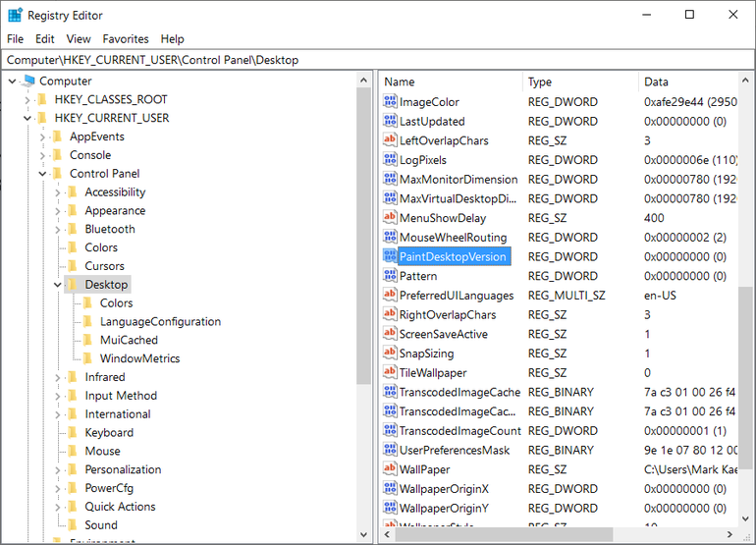Image resolution: width=756 pixels, height=545 pixels.
Task: Click the string icon next to WallPaper
Action: (x=390, y=468)
